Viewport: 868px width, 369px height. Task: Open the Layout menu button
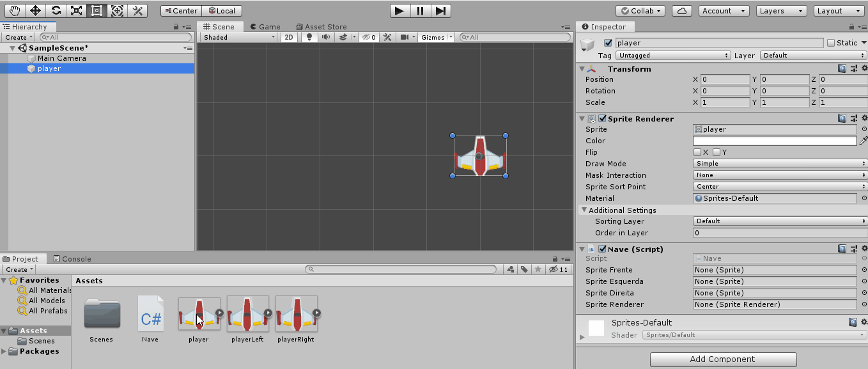click(837, 11)
